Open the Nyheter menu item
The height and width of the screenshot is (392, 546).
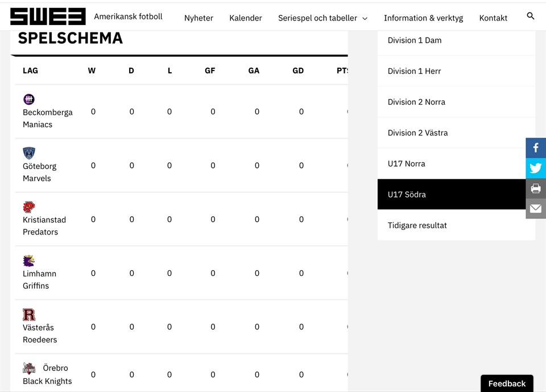pyautogui.click(x=198, y=18)
